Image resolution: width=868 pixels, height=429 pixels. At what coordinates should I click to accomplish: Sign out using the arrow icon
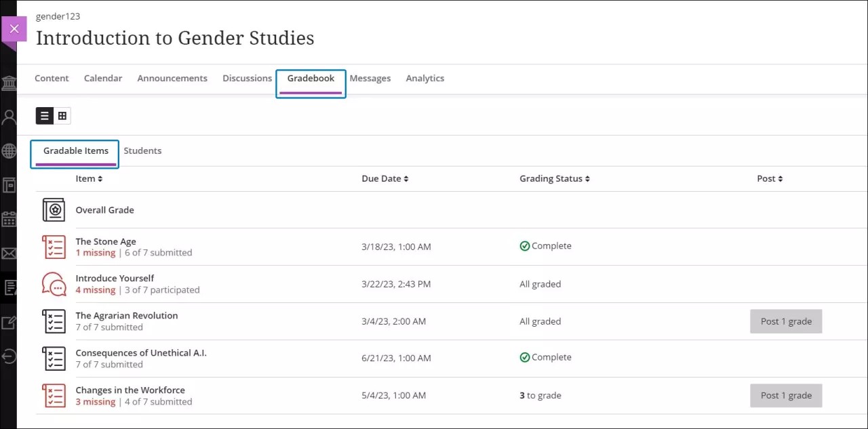pyautogui.click(x=9, y=356)
